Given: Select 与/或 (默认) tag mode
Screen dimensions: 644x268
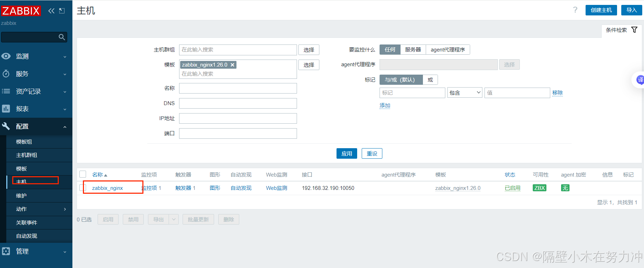Looking at the screenshot, I should 401,80.
